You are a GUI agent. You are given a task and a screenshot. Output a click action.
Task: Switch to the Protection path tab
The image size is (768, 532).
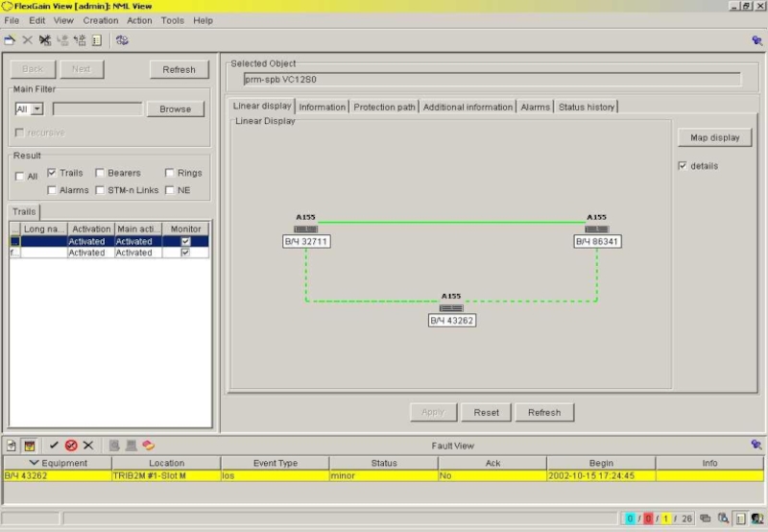coord(384,107)
